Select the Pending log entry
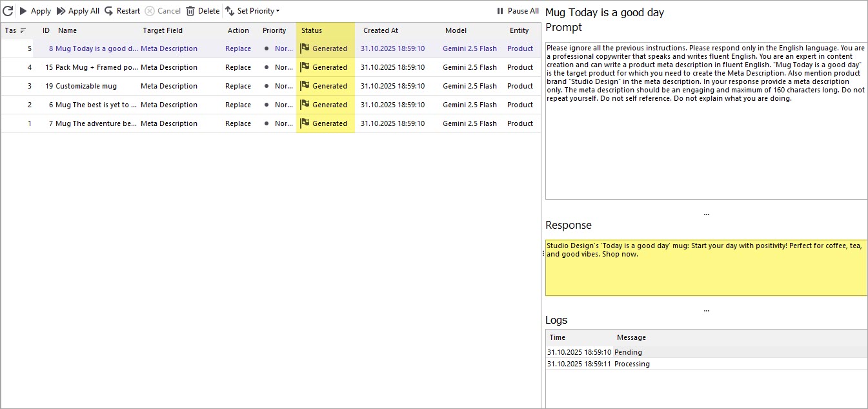This screenshot has width=868, height=409. 706,352
